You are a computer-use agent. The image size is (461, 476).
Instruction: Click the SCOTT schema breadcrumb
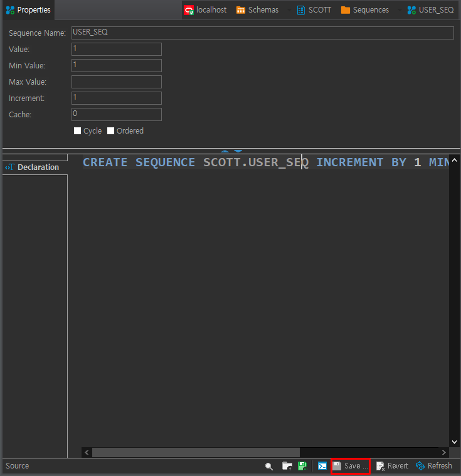pos(314,10)
